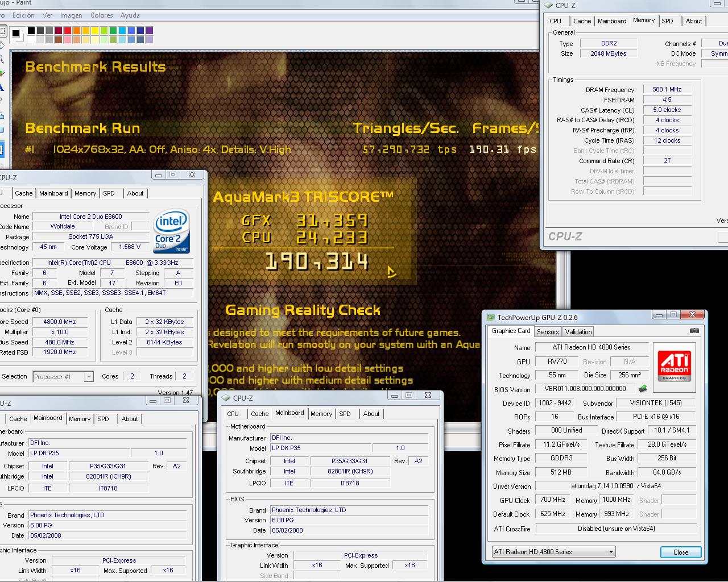Open SPD tab in the CPU-Z processor info window
This screenshot has height=582, width=728.
109,193
